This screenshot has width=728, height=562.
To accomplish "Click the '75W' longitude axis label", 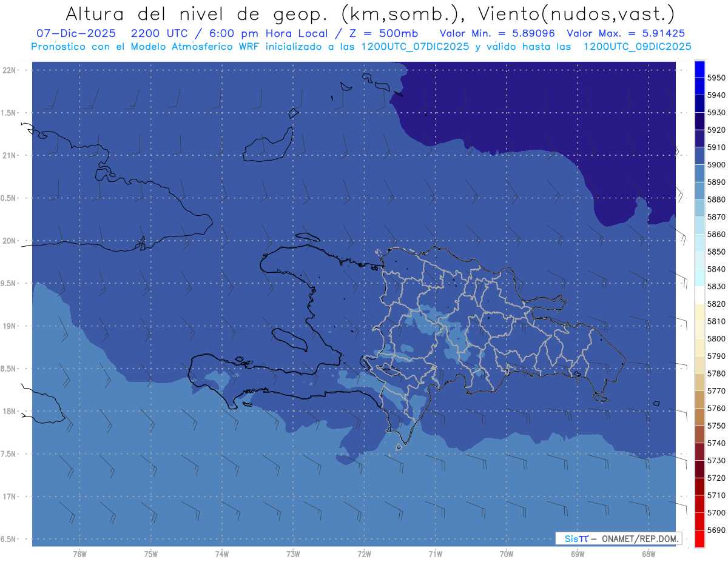I will (x=151, y=554).
